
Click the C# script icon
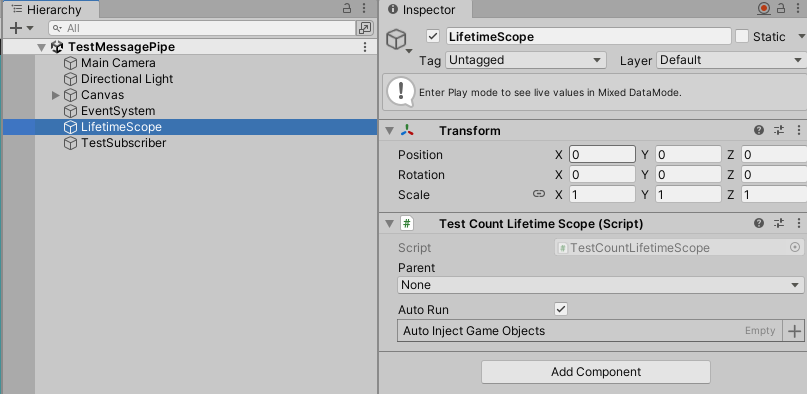click(x=407, y=224)
